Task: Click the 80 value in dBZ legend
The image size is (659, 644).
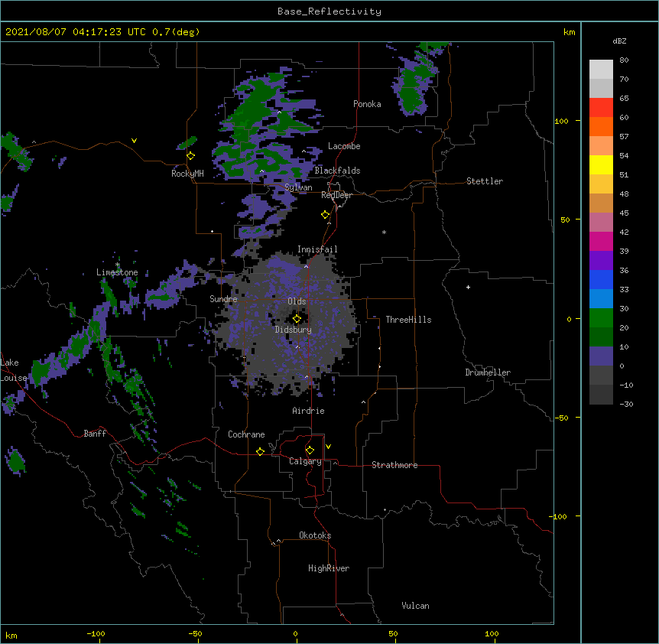Action: click(x=624, y=60)
